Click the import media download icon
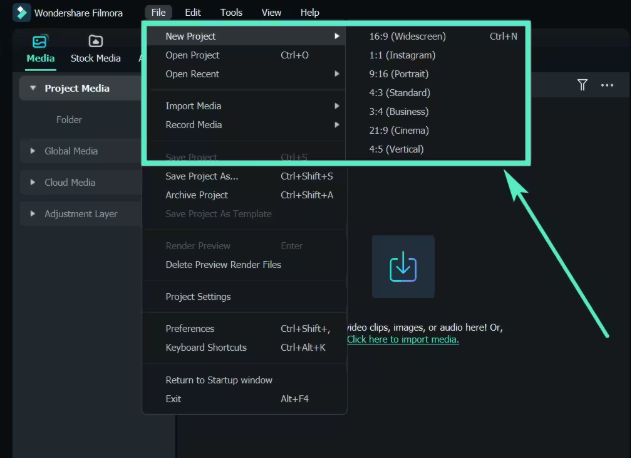This screenshot has width=631, height=458. (x=403, y=266)
